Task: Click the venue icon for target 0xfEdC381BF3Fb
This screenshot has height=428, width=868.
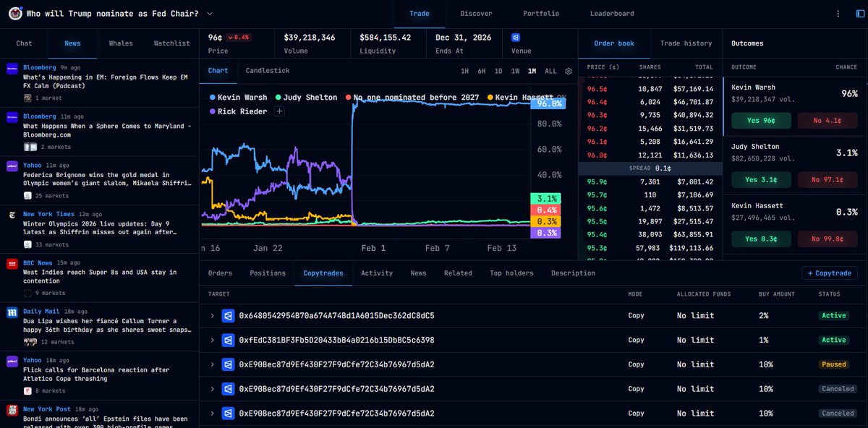Action: click(228, 340)
